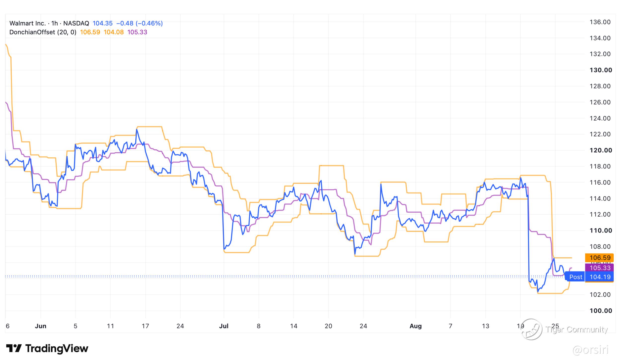Viewport: 621px width, 364px height.
Task: Click the 8 date label on the time axis
Action: coord(259,326)
